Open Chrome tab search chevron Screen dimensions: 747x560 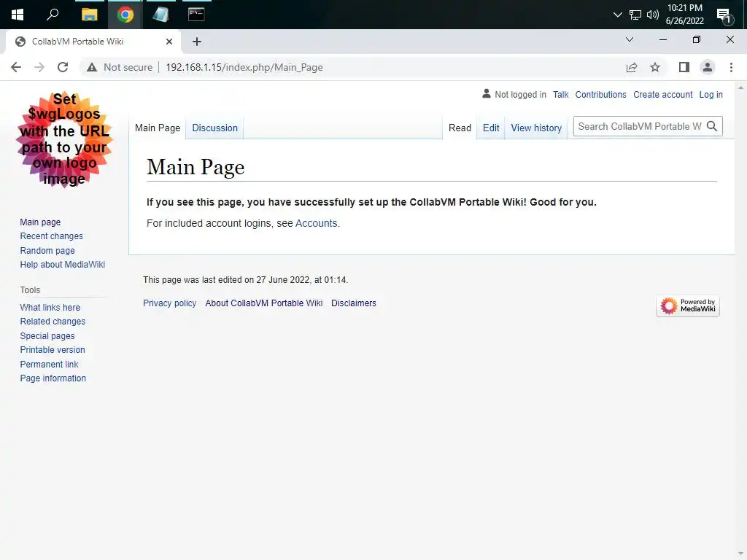pos(630,39)
